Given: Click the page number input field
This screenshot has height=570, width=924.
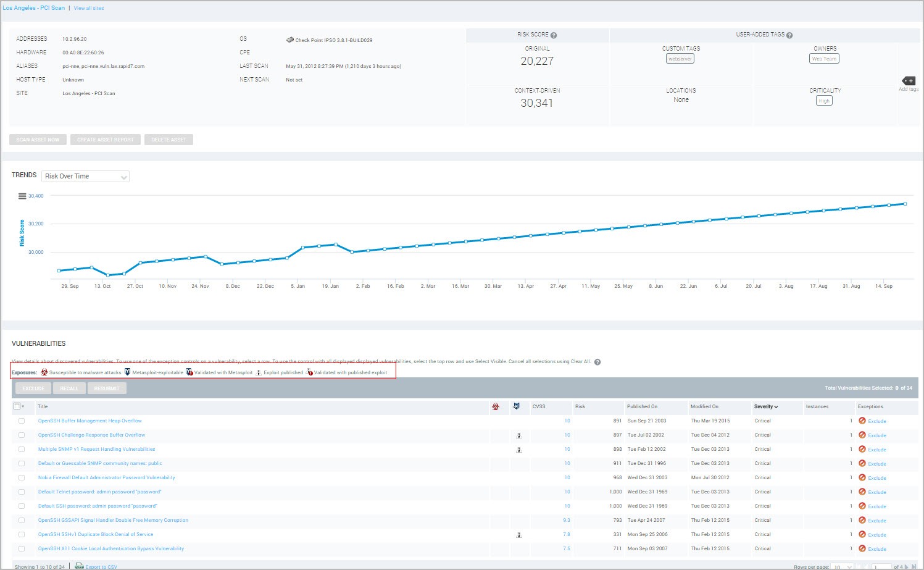Looking at the screenshot, I should [x=881, y=566].
